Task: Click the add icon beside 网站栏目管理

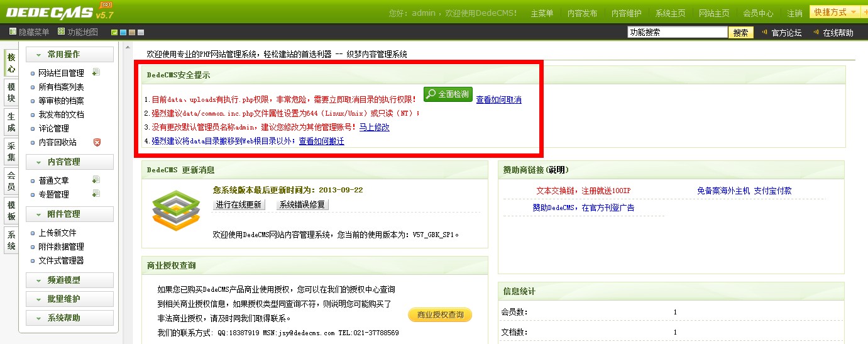Action: coord(96,72)
